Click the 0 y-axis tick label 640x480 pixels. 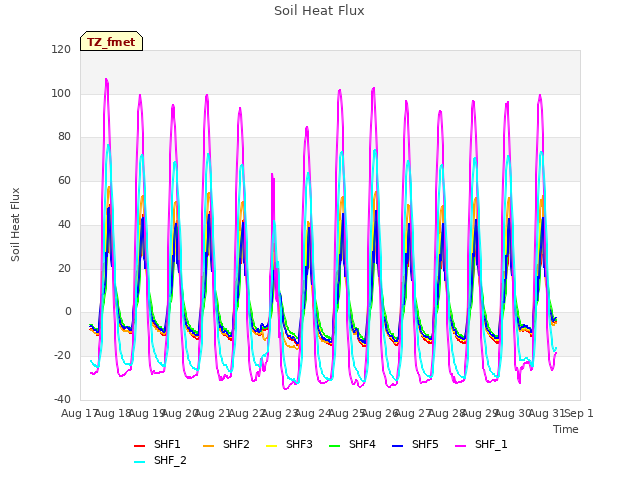[x=68, y=312]
